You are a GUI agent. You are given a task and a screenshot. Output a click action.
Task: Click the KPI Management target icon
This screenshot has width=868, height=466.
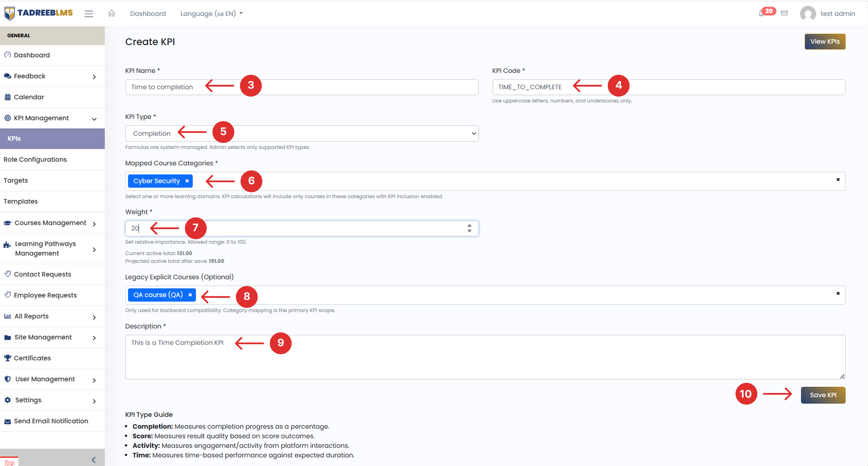point(7,118)
